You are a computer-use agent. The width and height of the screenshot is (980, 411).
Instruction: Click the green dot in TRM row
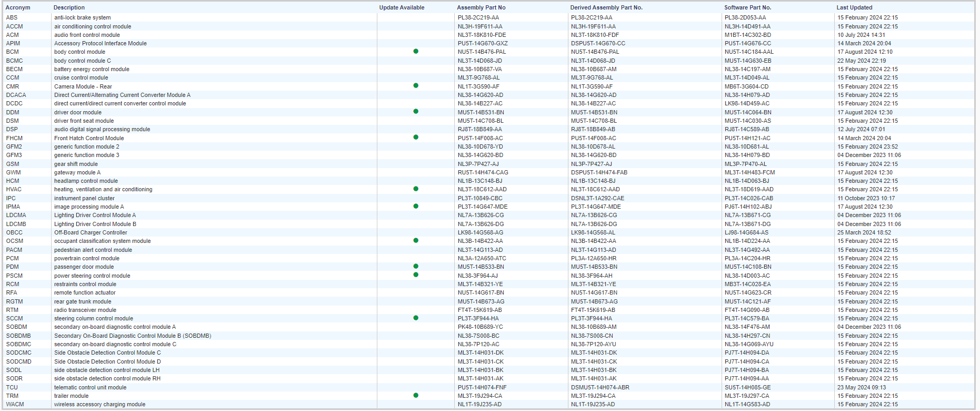pos(416,396)
